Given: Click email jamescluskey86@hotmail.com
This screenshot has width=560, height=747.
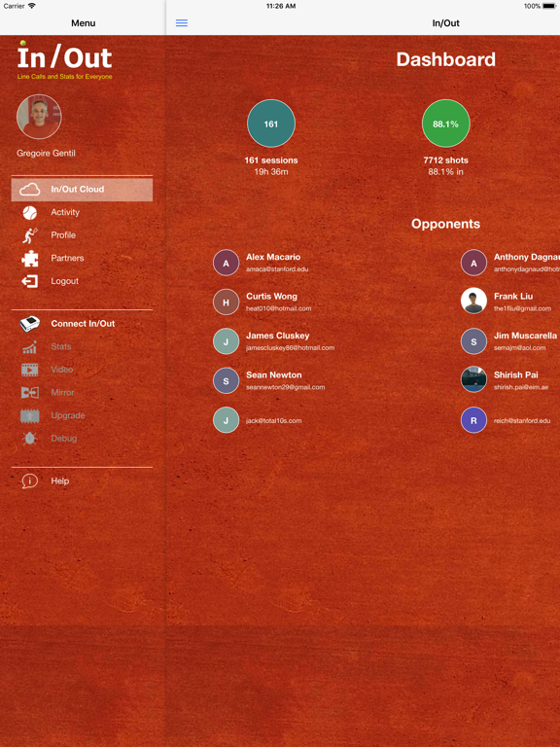Looking at the screenshot, I should click(x=290, y=348).
